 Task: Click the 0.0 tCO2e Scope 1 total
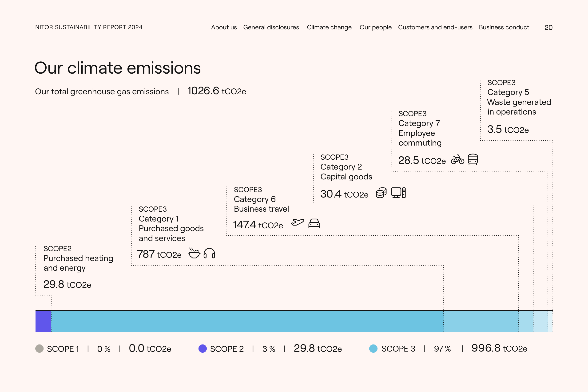pos(150,348)
